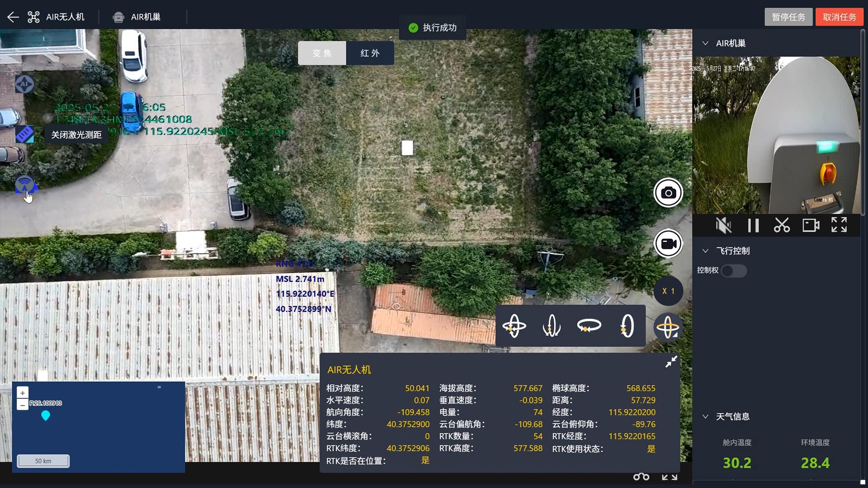Click the 海拔高度 value 577.667
This screenshot has height=488, width=868.
point(528,388)
